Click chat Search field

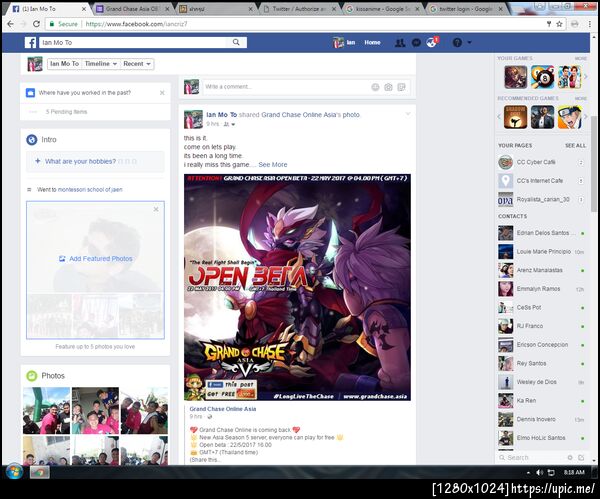(532, 458)
